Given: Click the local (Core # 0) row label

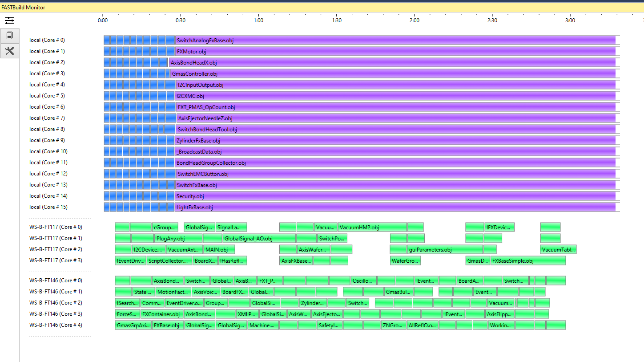Looking at the screenshot, I should (47, 40).
